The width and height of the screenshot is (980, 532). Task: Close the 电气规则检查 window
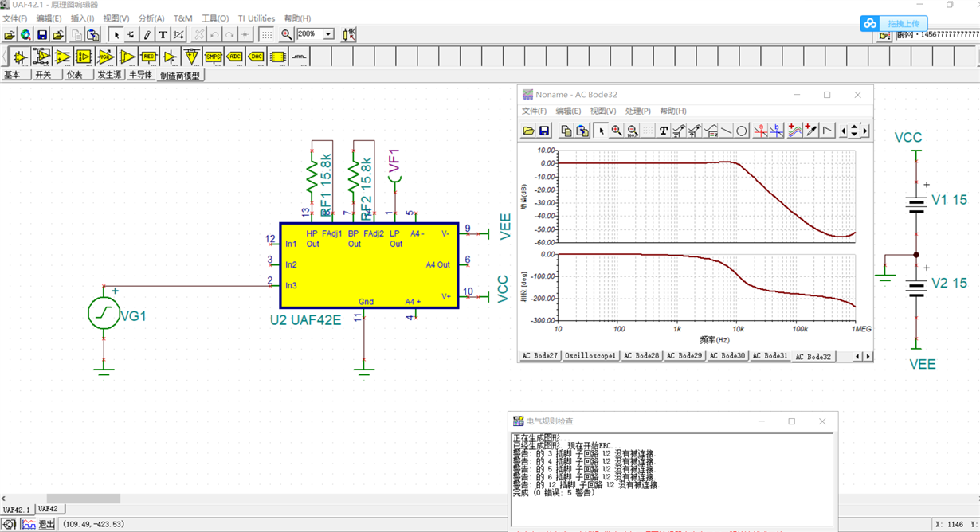click(x=822, y=421)
